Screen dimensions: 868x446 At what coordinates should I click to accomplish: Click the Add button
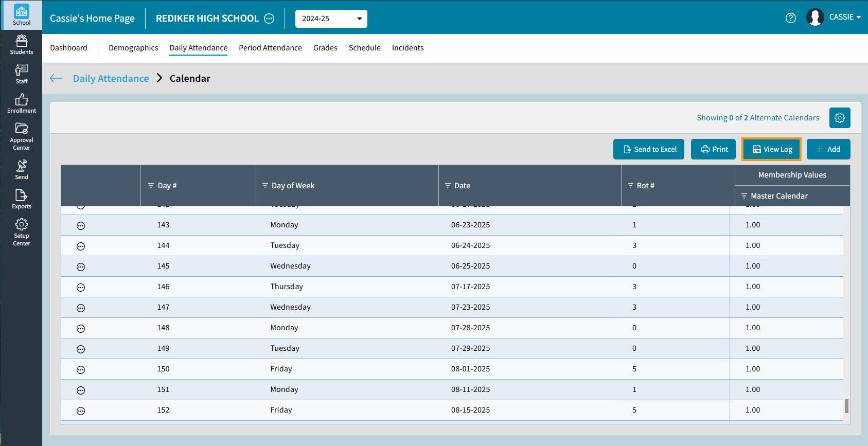tap(828, 149)
